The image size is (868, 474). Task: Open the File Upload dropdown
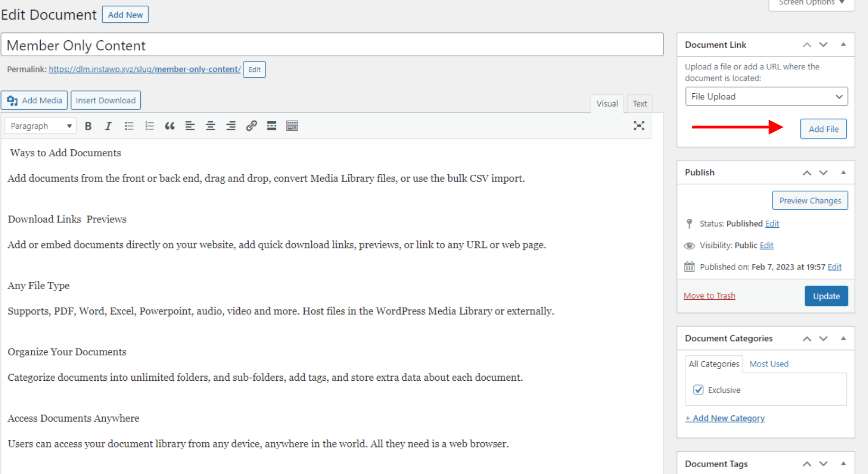pyautogui.click(x=766, y=96)
